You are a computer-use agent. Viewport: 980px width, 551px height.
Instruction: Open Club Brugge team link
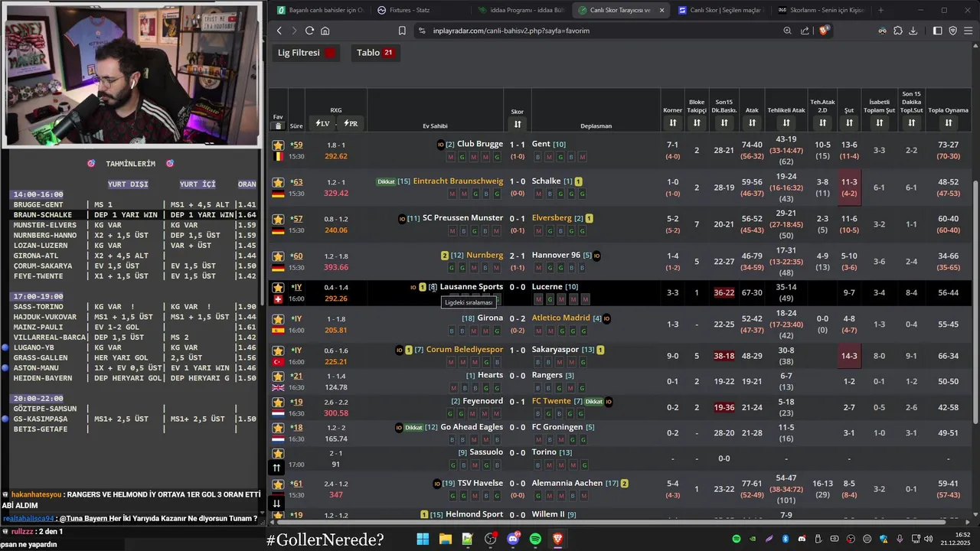click(x=480, y=144)
